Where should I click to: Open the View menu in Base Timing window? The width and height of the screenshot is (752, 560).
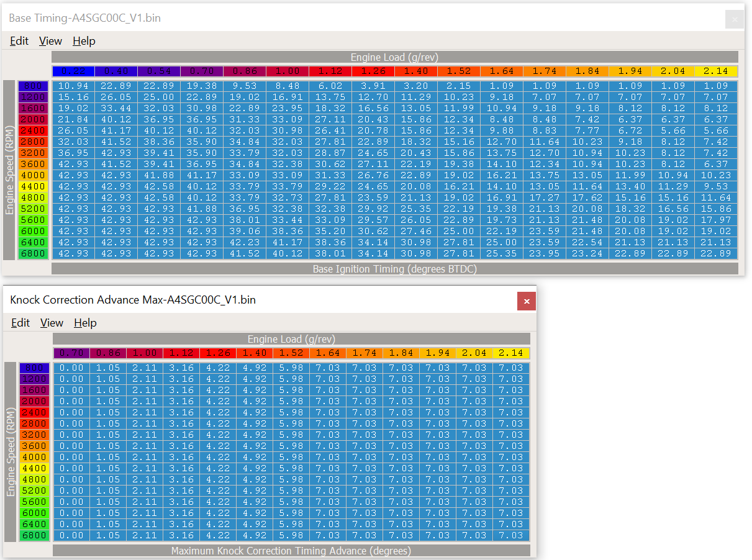50,41
